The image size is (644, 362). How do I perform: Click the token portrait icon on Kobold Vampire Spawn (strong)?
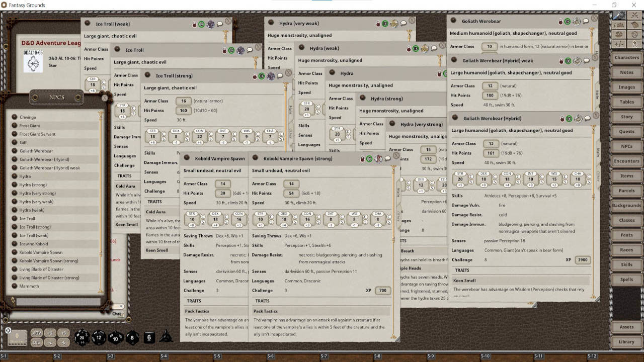pyautogui.click(x=378, y=158)
